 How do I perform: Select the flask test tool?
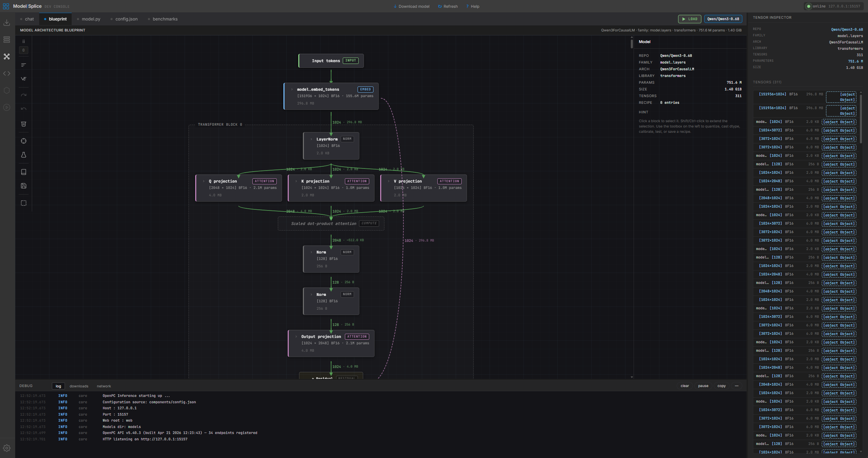[24, 155]
